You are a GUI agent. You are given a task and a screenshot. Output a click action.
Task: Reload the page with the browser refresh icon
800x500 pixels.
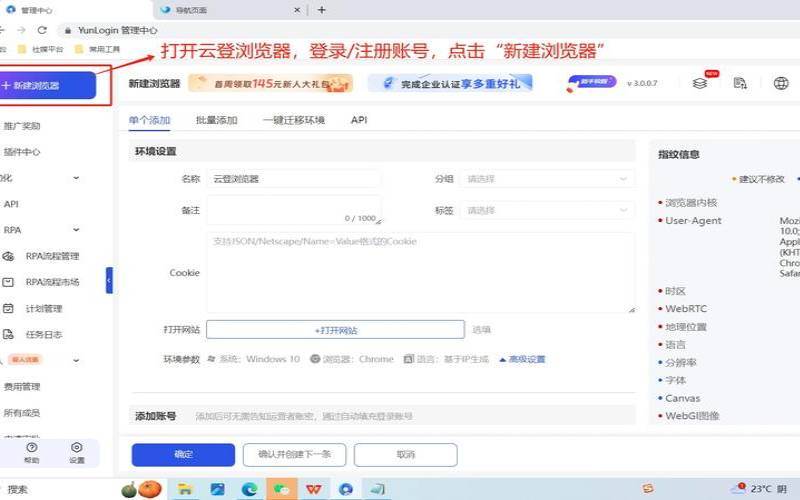click(x=42, y=30)
